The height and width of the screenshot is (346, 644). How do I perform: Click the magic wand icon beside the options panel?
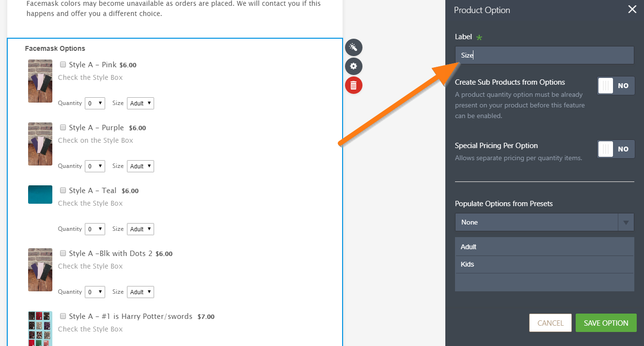(x=353, y=47)
